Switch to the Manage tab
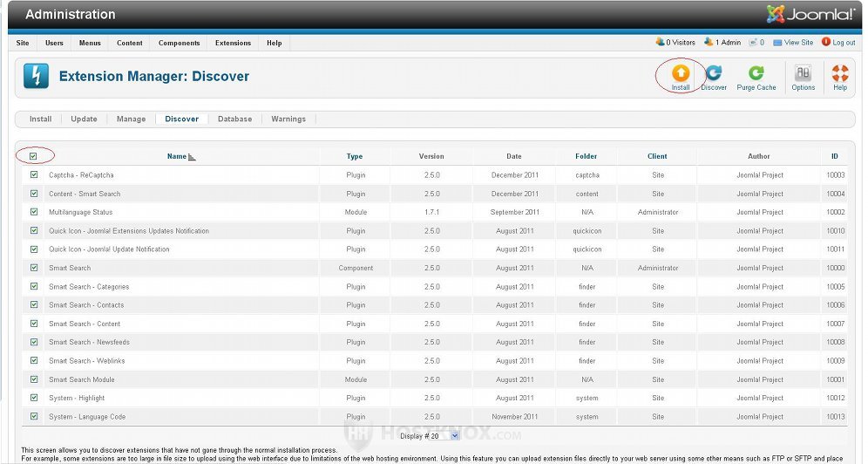Viewport: 868px width, 464px height. [x=132, y=119]
